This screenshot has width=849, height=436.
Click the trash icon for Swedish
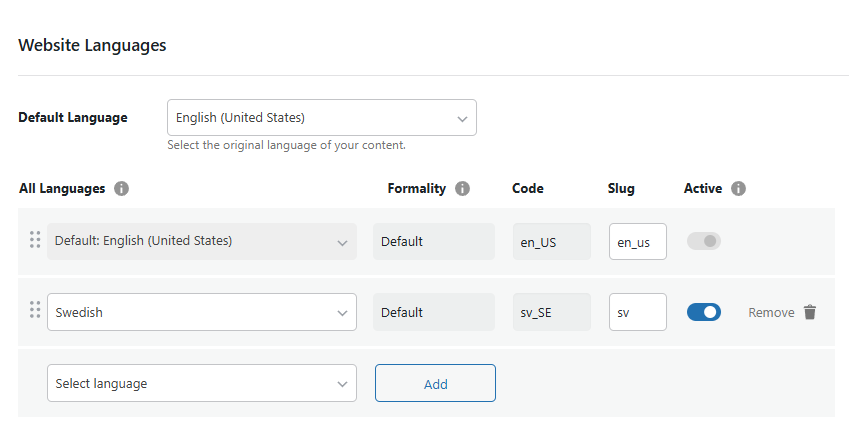(809, 312)
